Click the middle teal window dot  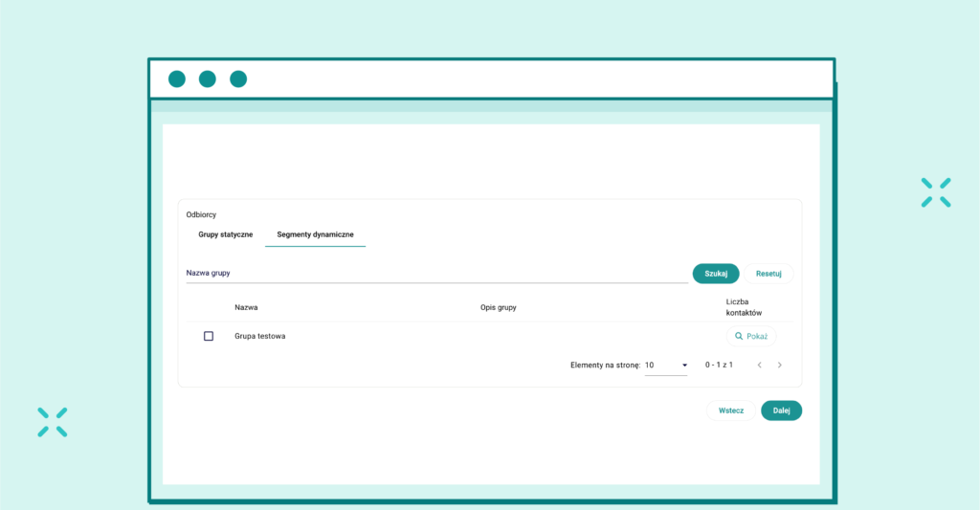(x=208, y=79)
